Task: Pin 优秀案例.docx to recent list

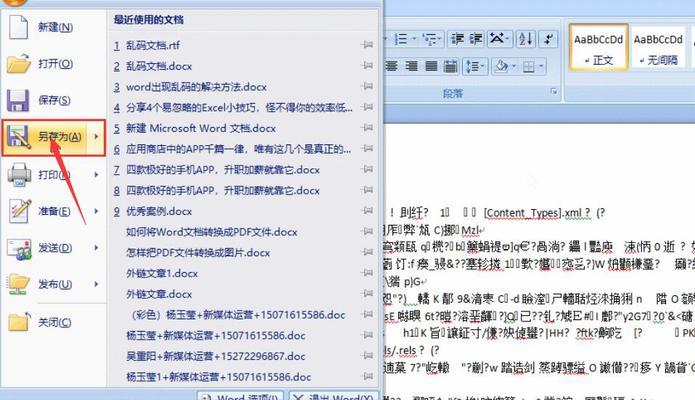Action: 367,211
